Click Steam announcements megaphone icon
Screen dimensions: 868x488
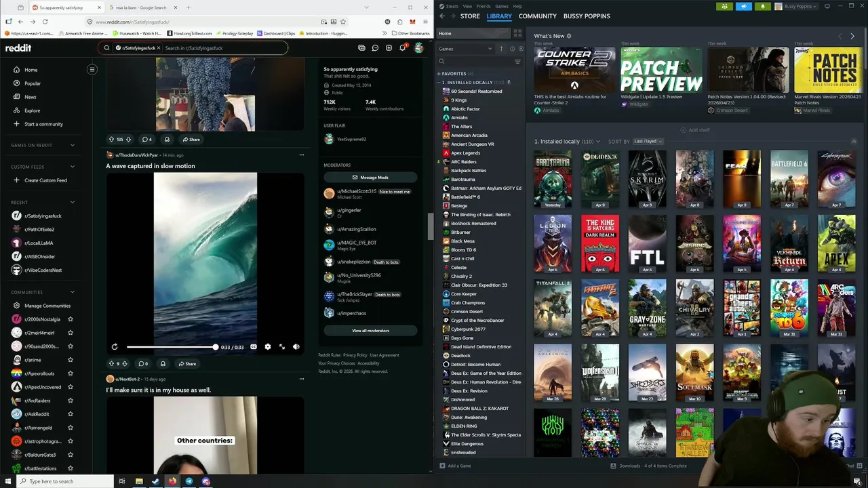coord(744,6)
